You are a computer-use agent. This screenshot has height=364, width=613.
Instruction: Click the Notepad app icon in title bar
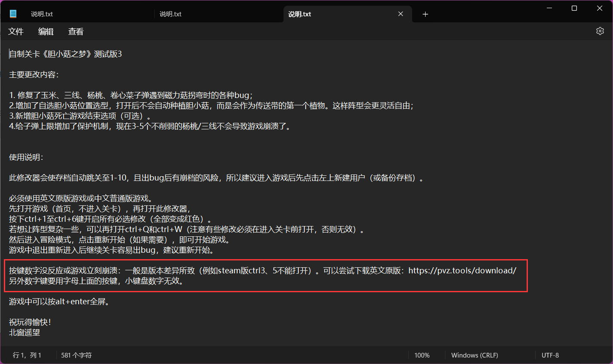point(13,14)
